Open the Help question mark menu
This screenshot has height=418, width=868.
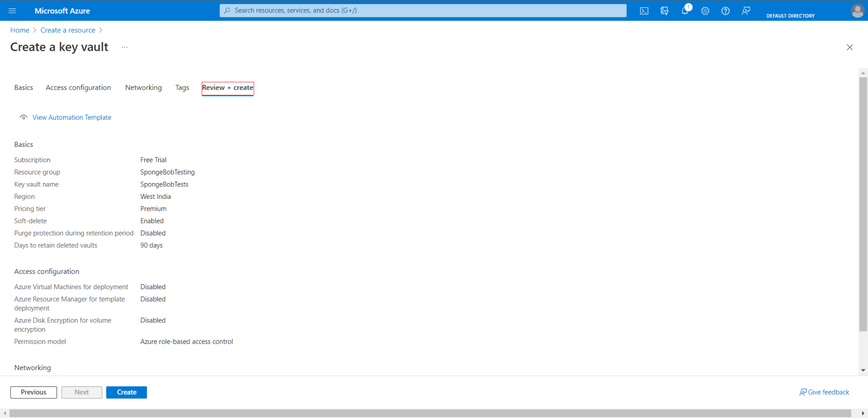[x=726, y=11]
